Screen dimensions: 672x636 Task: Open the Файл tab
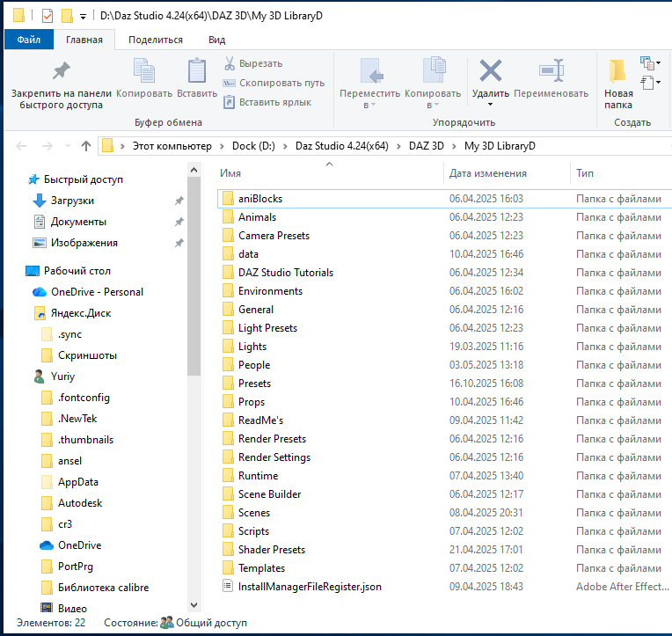tap(29, 40)
